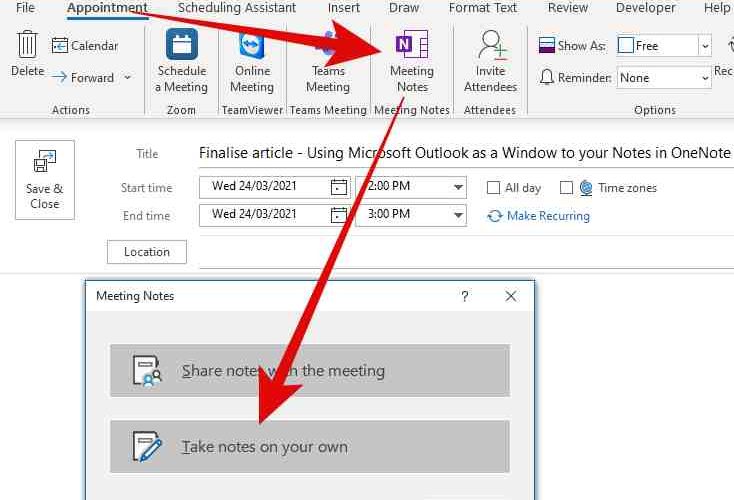Toggle the Time zones checkbox
This screenshot has width=734, height=500.
tap(566, 188)
